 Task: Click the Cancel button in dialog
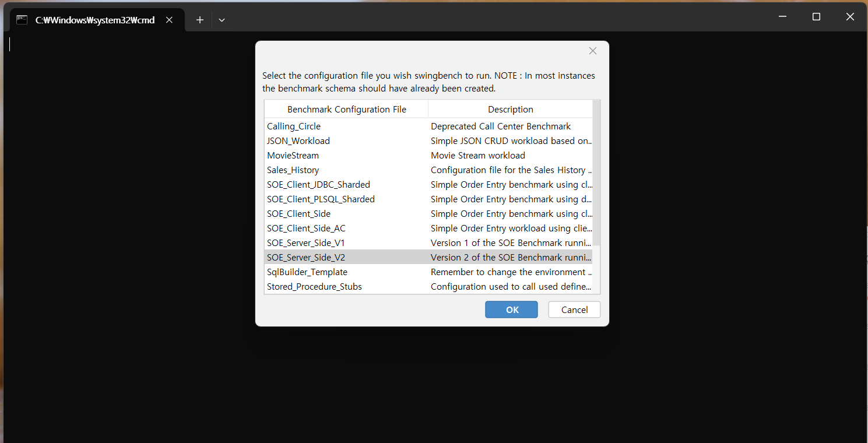(574, 310)
